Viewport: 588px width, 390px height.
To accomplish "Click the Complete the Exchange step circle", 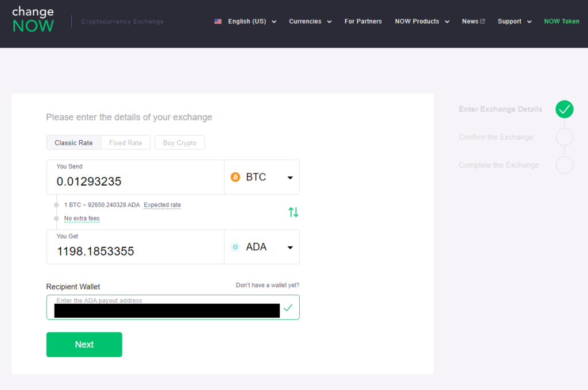I will (564, 165).
